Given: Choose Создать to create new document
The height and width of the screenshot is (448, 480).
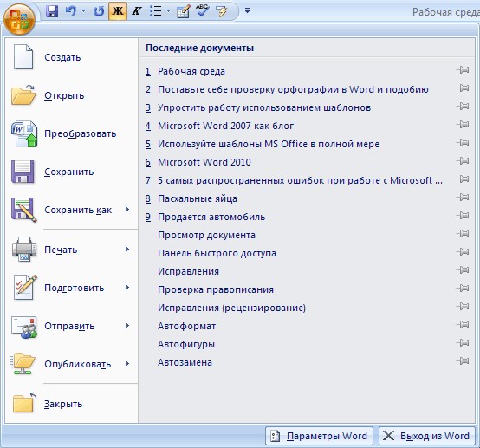Looking at the screenshot, I should click(72, 57).
